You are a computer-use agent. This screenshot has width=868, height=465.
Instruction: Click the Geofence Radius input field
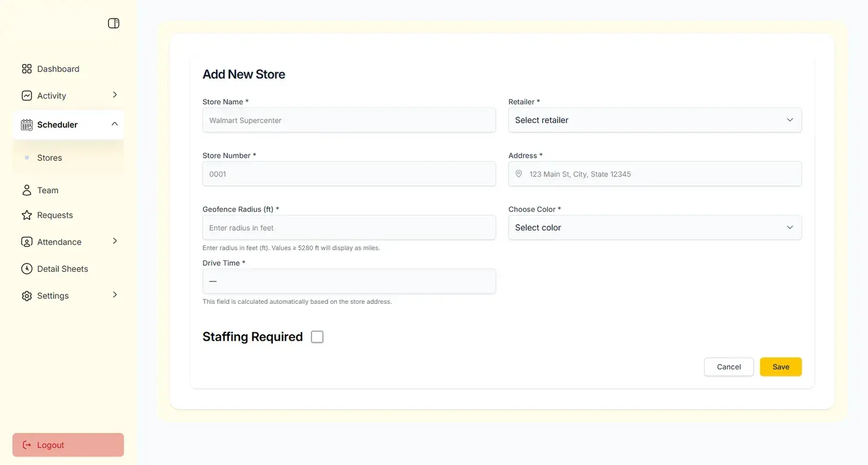(x=349, y=227)
